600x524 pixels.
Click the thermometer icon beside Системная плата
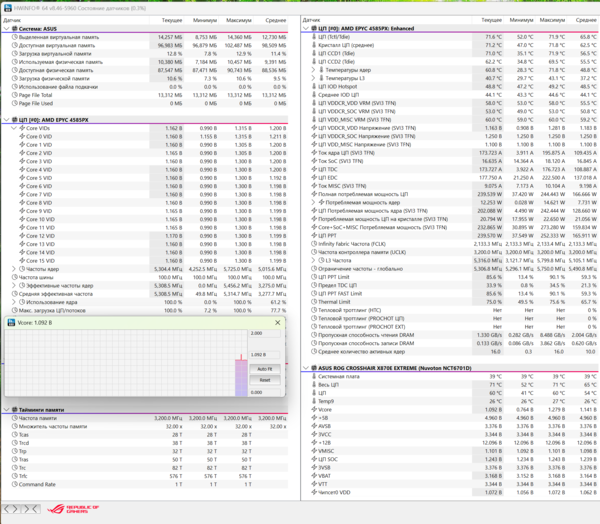pos(314,376)
